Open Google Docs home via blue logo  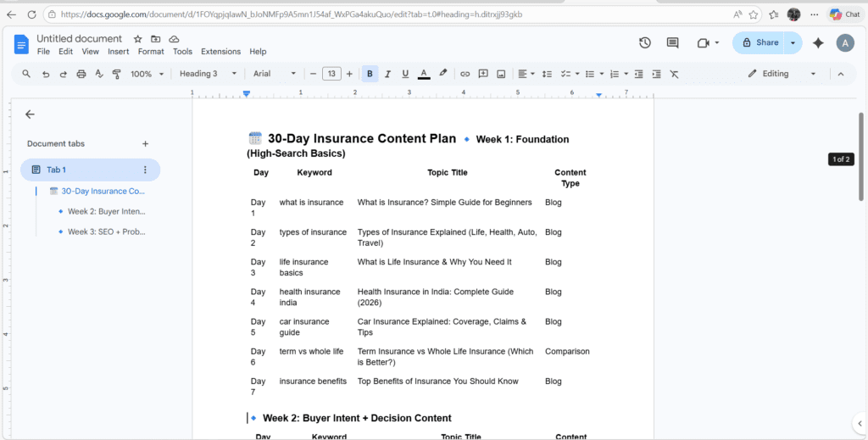pos(21,44)
